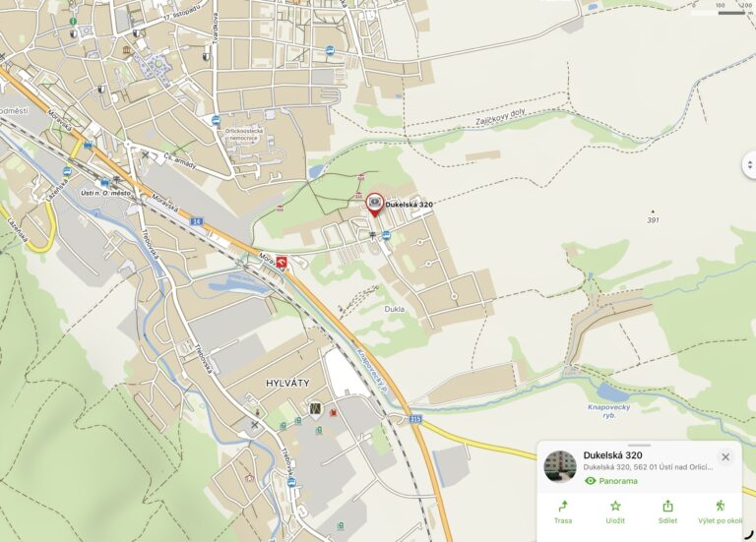
Task: Select route 14 road shield
Action: [196, 221]
